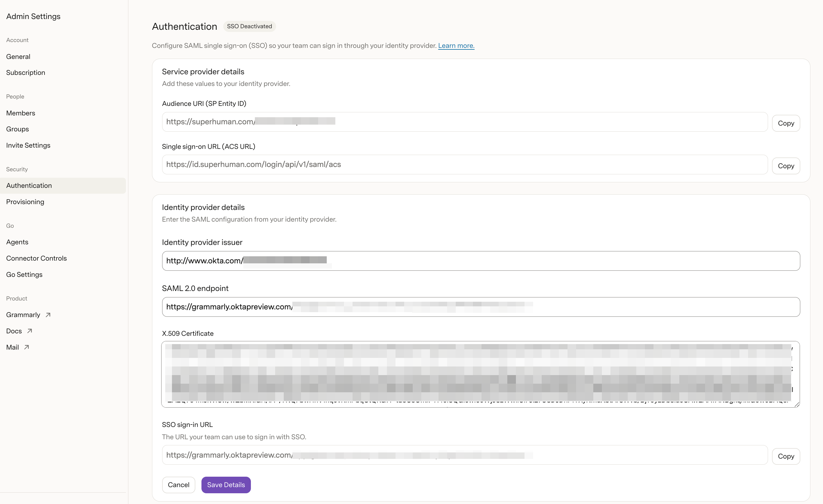Copy the Audience URI value

[786, 123]
